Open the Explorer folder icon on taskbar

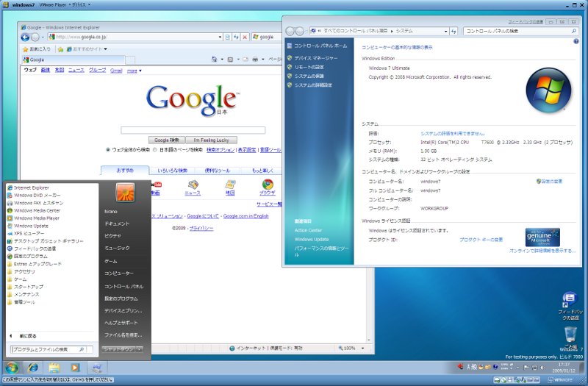tap(54, 368)
